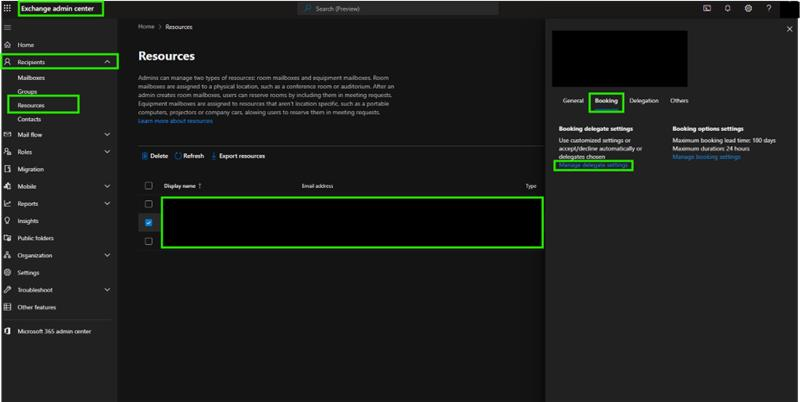Collapse the navigation menu hamburger icon
This screenshot has height=402, width=800.
click(7, 27)
